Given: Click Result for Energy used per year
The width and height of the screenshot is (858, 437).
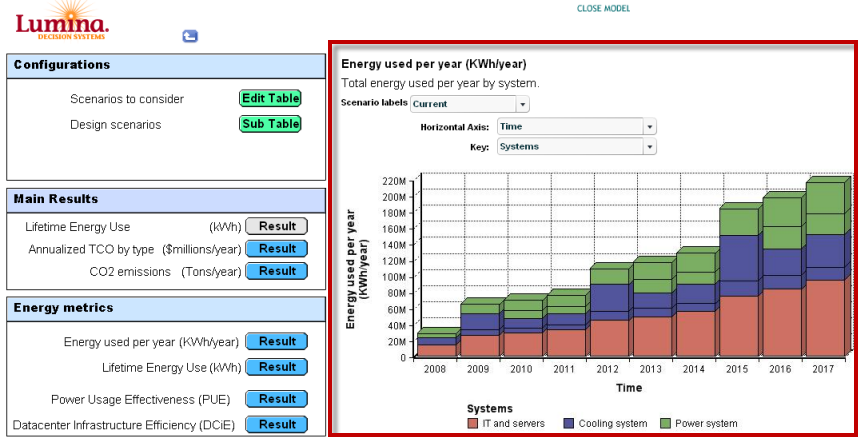Looking at the screenshot, I should click(276, 341).
